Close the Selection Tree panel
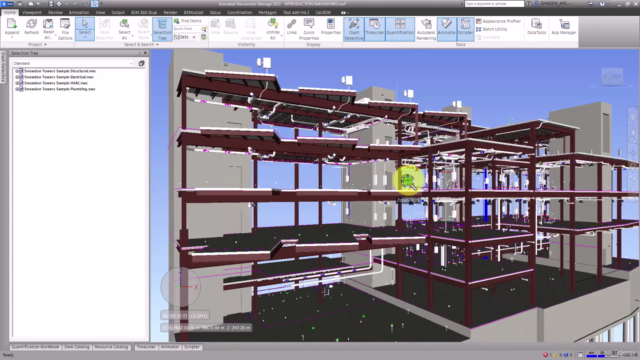Screen dimensions: 640x360 pyautogui.click(x=145, y=53)
